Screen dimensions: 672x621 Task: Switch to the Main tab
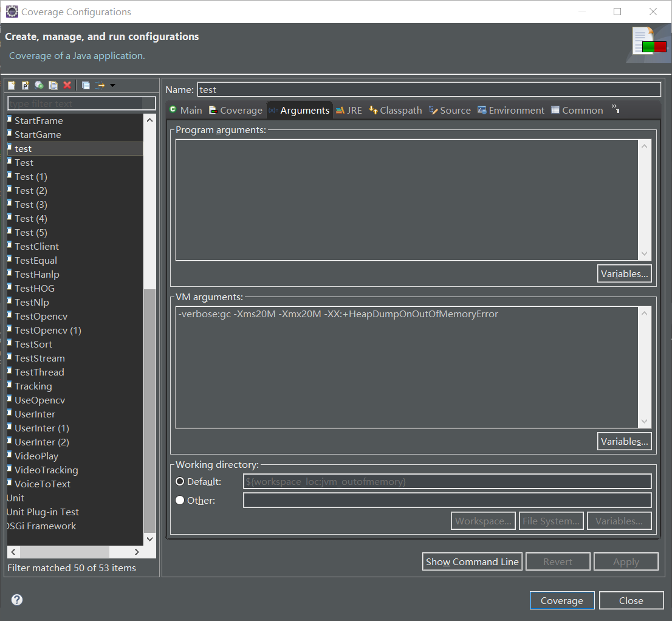point(185,110)
